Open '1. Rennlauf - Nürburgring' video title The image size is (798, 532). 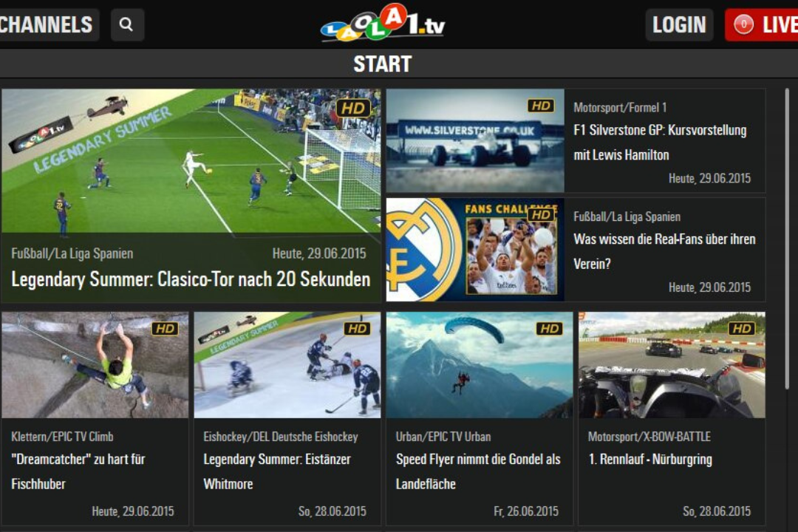(x=650, y=459)
